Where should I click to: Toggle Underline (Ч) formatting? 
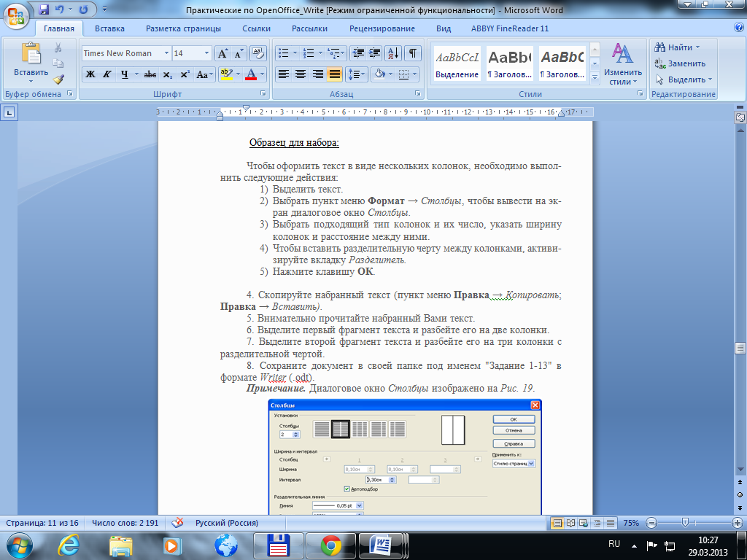pyautogui.click(x=124, y=74)
